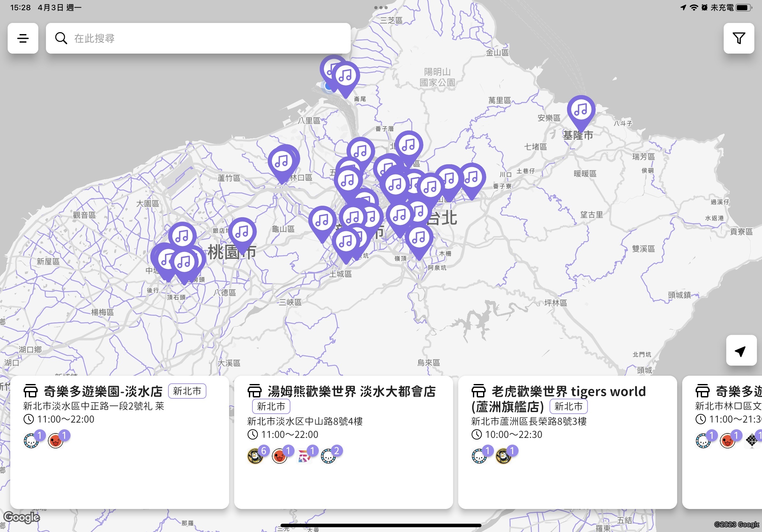The height and width of the screenshot is (532, 762).
Task: Open the partially visible 林口區 arcade card
Action: click(x=722, y=442)
